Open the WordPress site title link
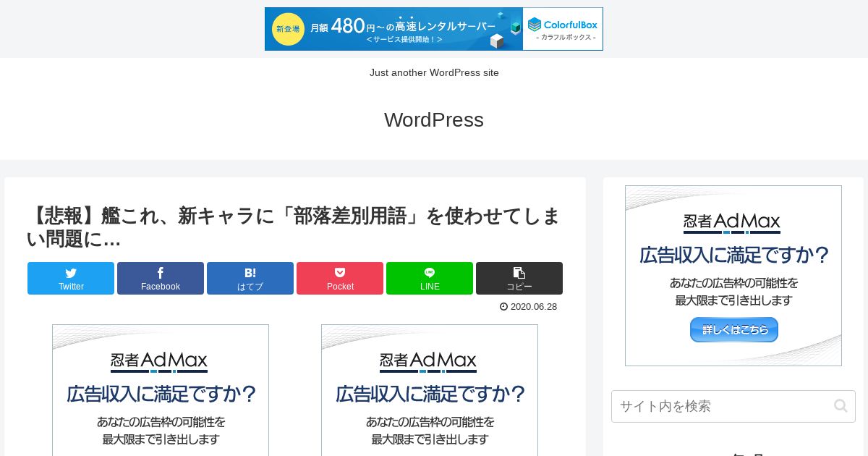Image resolution: width=868 pixels, height=456 pixels. coord(434,120)
